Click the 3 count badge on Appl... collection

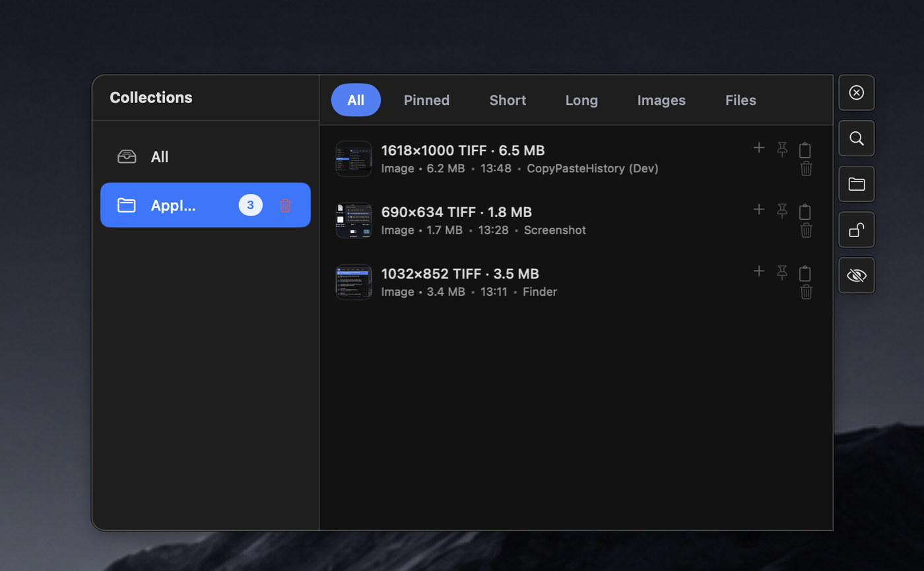(x=250, y=205)
